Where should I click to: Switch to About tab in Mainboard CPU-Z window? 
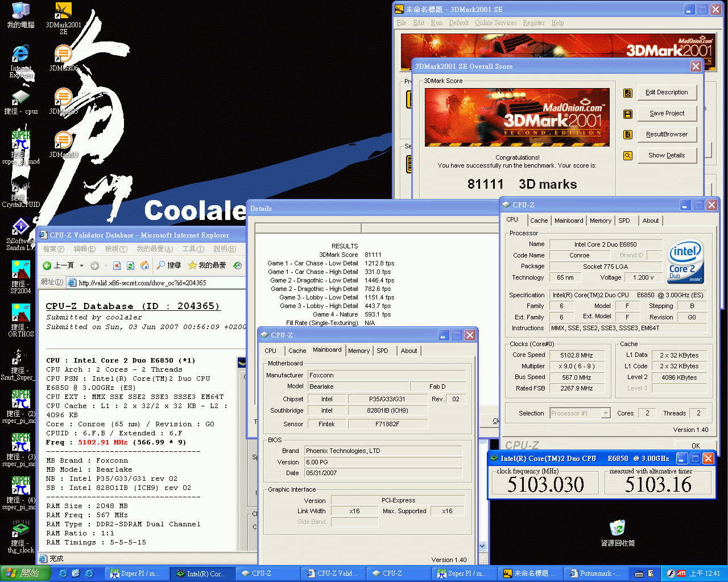click(x=409, y=351)
